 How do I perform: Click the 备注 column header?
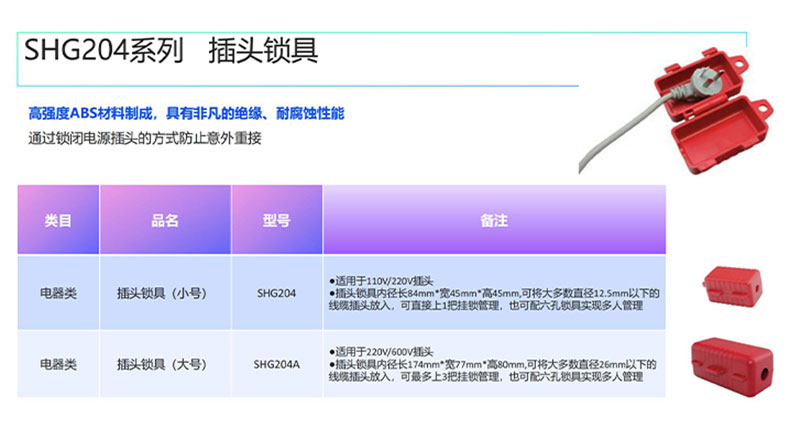(x=494, y=220)
